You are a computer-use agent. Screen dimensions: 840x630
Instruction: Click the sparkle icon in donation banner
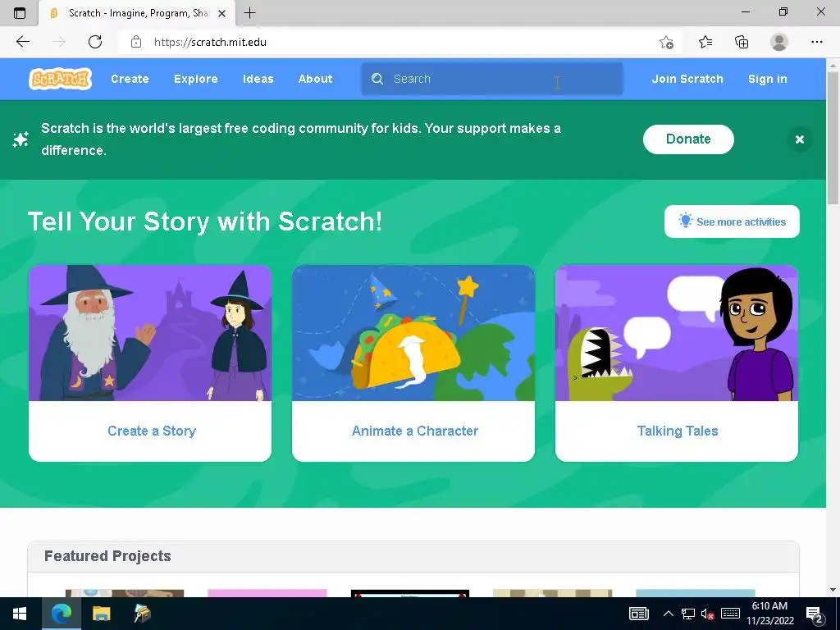click(21, 139)
